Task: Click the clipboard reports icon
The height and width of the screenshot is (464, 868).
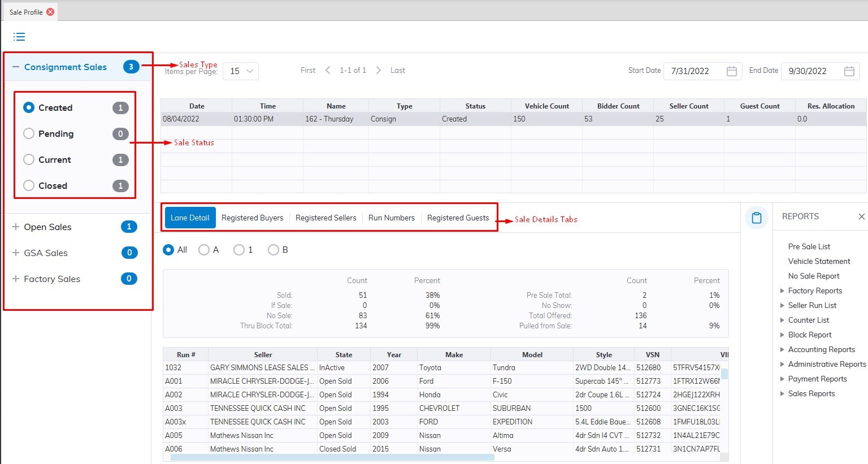Action: (x=757, y=218)
